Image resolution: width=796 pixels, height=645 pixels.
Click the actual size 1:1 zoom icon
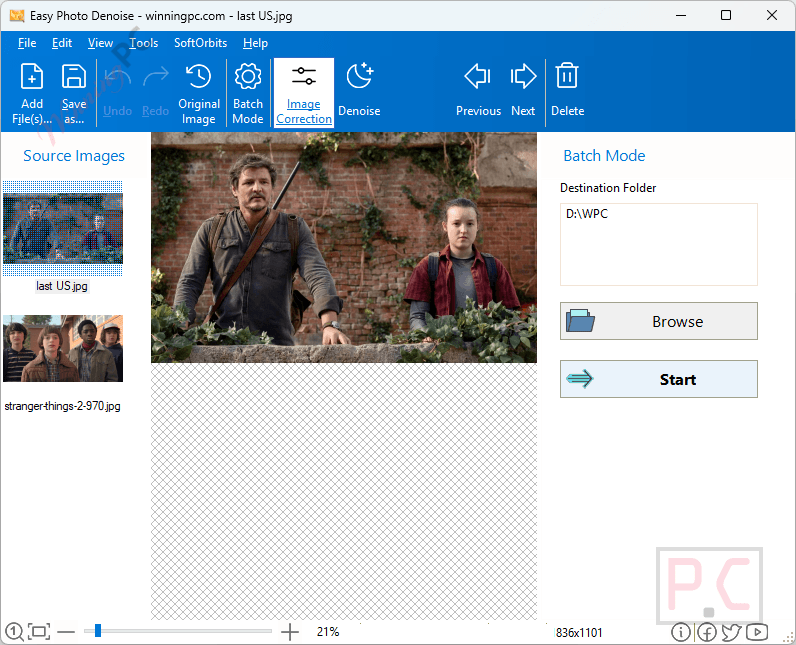point(14,632)
